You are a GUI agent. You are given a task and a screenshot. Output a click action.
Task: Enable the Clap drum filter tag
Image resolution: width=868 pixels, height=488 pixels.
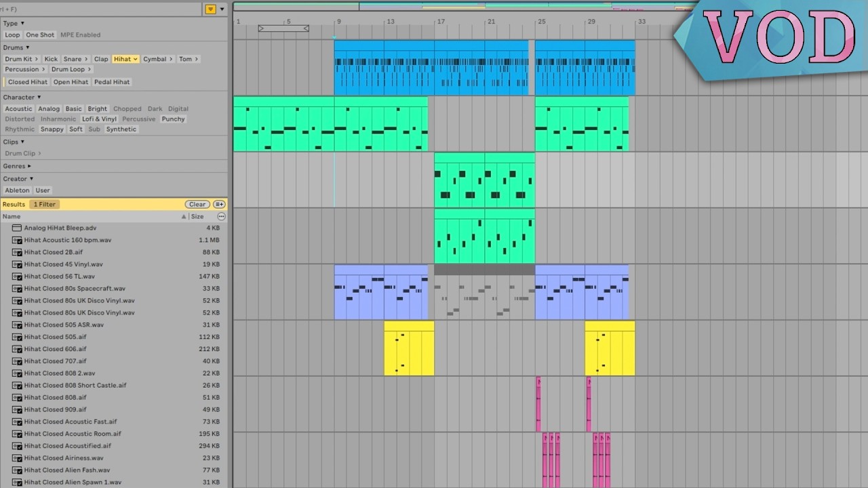coord(101,59)
